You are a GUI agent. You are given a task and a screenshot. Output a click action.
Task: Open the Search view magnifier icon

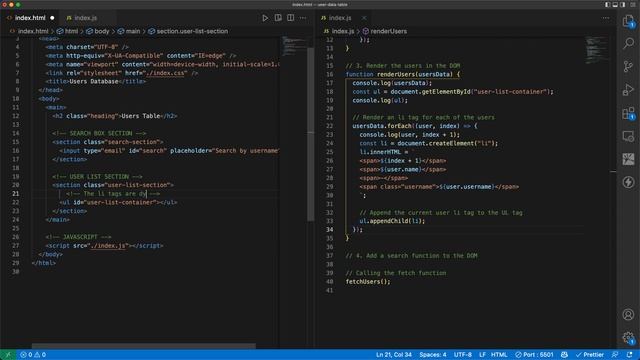coord(629,43)
